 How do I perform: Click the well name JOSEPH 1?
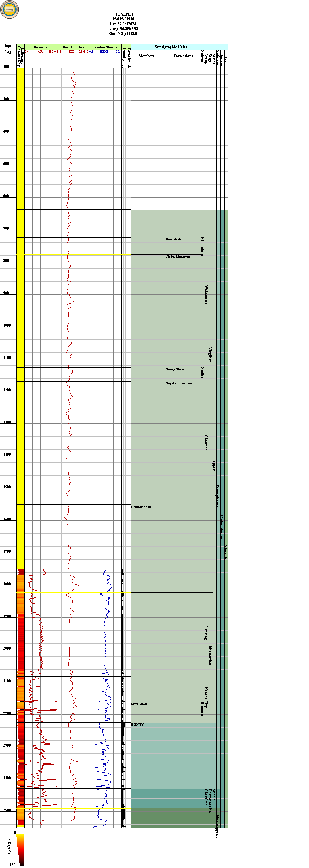coord(124,14)
